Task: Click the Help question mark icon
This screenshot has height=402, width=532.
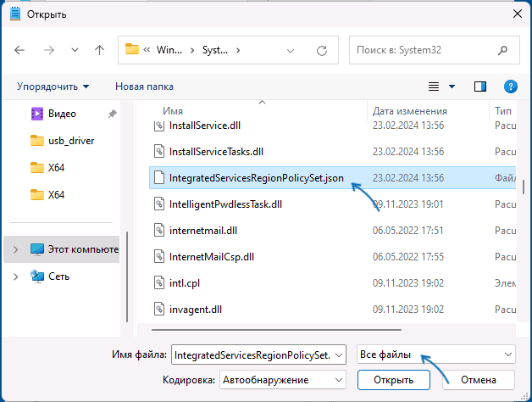Action: coord(510,87)
